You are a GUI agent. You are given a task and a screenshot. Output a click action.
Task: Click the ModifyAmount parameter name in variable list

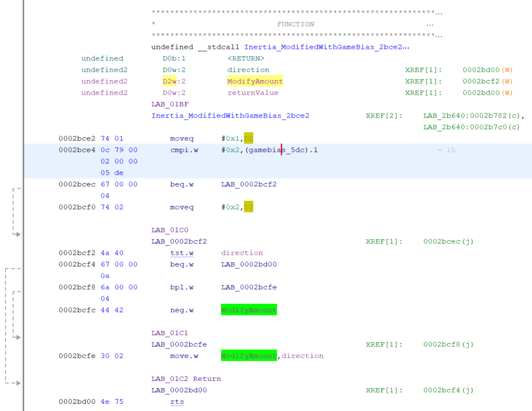[255, 81]
